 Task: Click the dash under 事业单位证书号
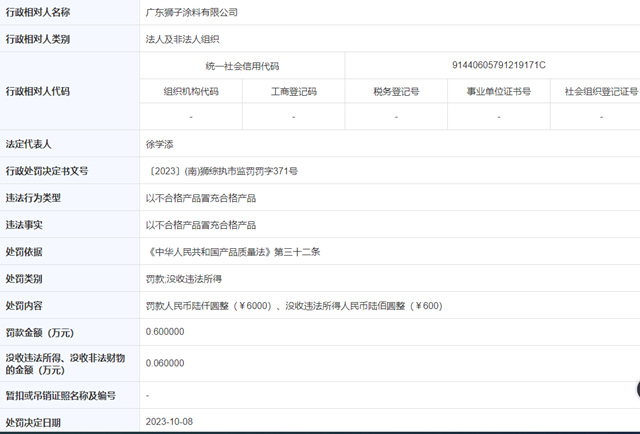(499, 117)
